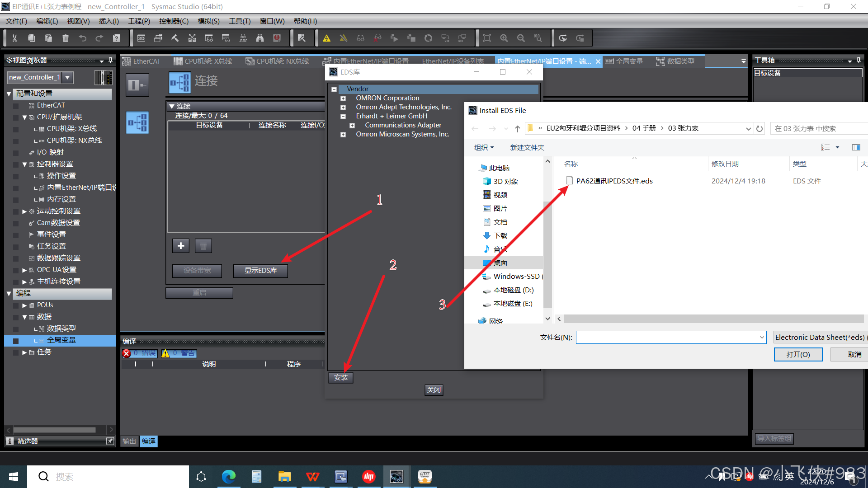Click the build hammer toolbar icon
The height and width of the screenshot is (488, 868).
click(x=175, y=38)
